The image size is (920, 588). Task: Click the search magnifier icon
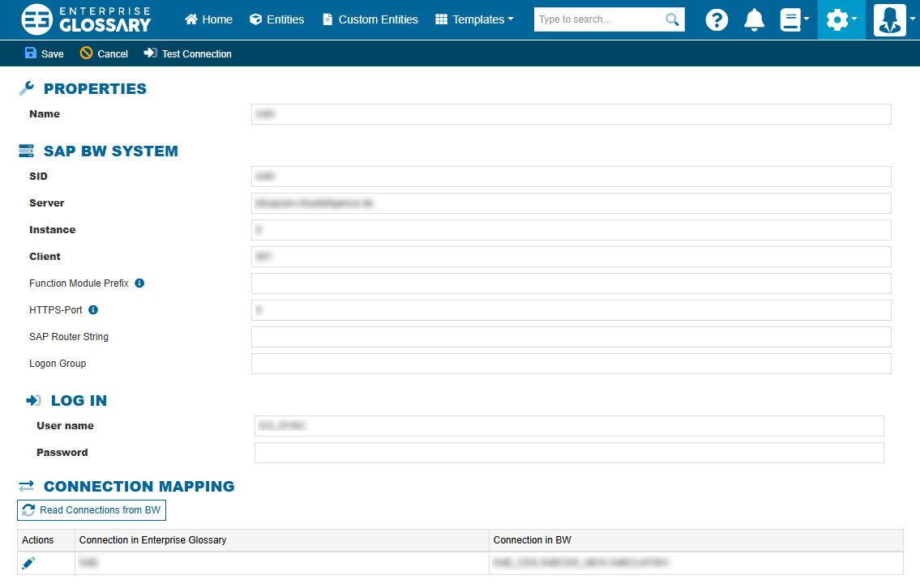pyautogui.click(x=672, y=19)
